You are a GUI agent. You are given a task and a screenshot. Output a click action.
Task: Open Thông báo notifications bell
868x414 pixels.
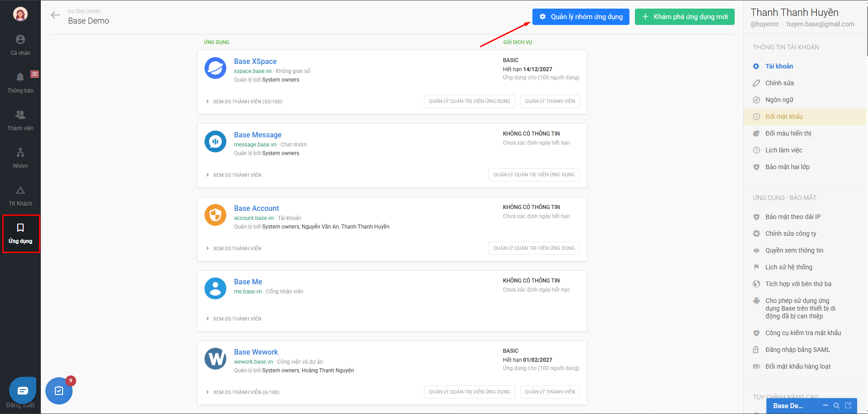coord(20,83)
